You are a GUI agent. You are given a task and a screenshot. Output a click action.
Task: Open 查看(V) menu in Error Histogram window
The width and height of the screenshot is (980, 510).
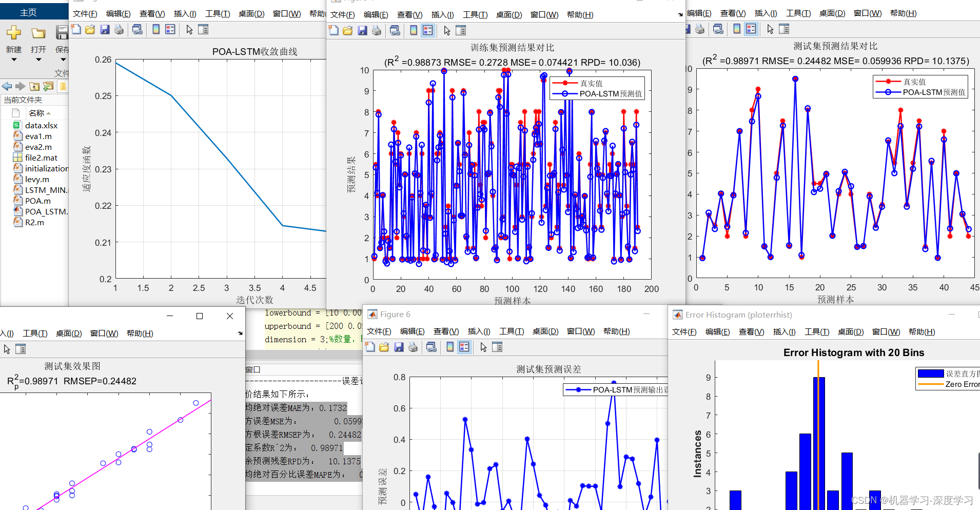pyautogui.click(x=751, y=331)
